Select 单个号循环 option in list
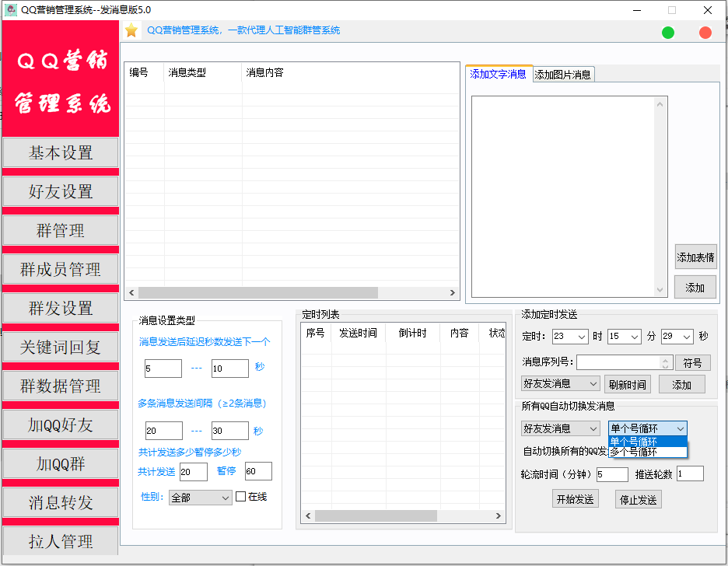The image size is (728, 566). click(x=647, y=441)
